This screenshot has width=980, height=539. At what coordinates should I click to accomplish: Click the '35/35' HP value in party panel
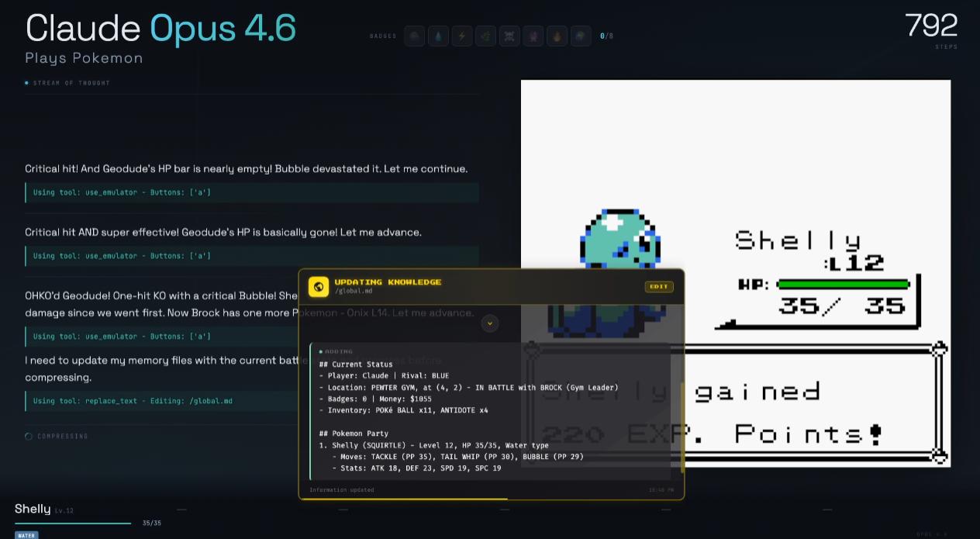151,523
